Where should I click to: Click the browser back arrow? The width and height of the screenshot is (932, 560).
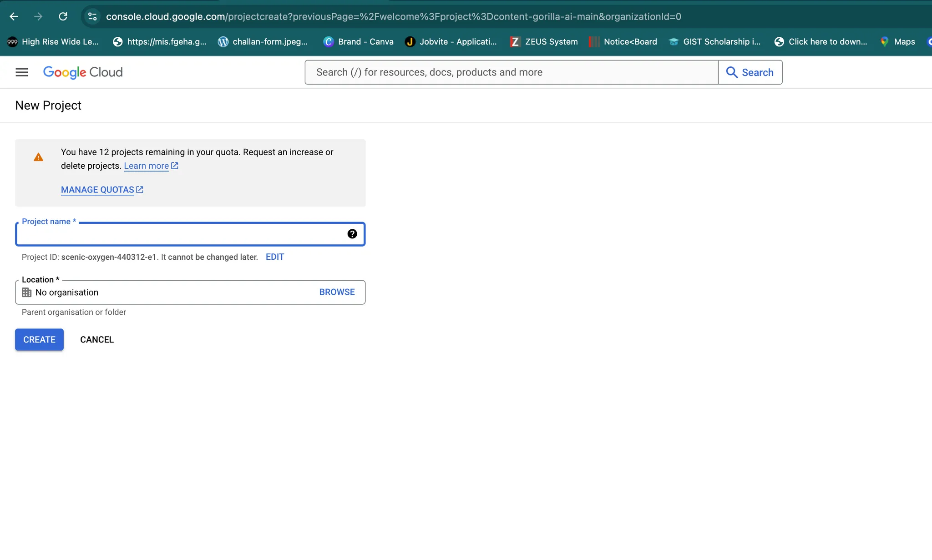pos(14,16)
